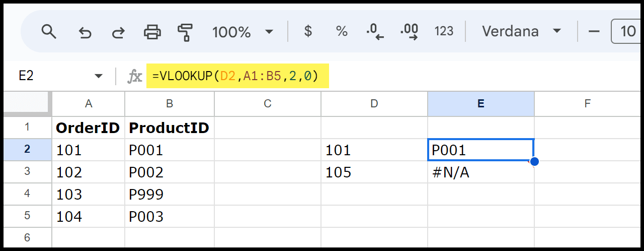Apply percent format

click(x=342, y=31)
